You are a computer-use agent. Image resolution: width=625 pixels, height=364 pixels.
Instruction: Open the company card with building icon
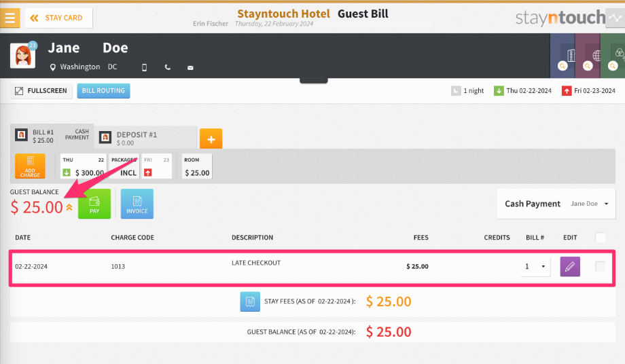pos(562,56)
